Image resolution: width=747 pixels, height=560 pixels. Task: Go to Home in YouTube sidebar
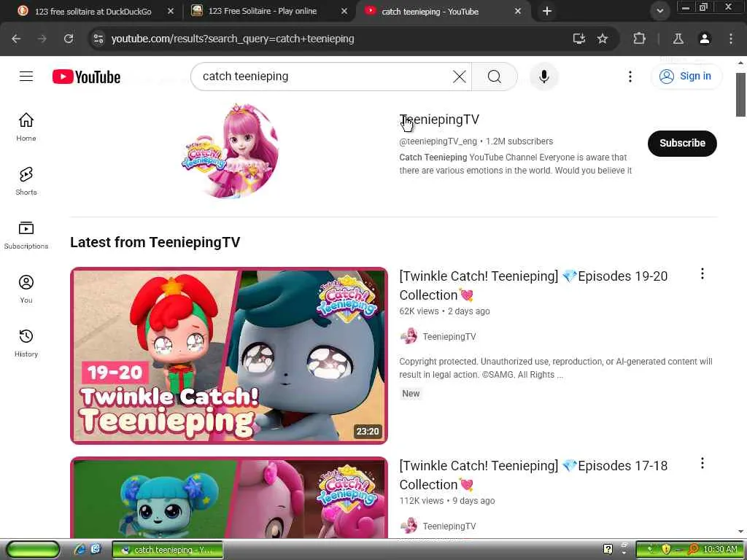coord(26,127)
